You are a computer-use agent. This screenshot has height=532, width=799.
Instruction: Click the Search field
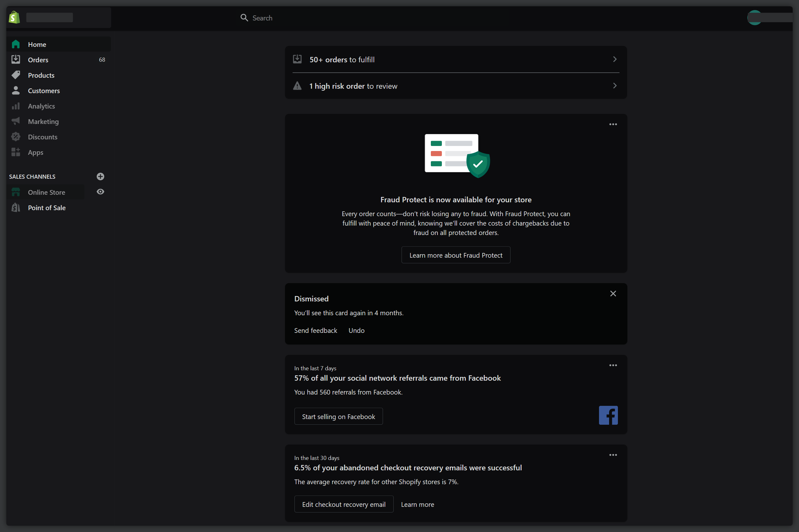pyautogui.click(x=340, y=18)
